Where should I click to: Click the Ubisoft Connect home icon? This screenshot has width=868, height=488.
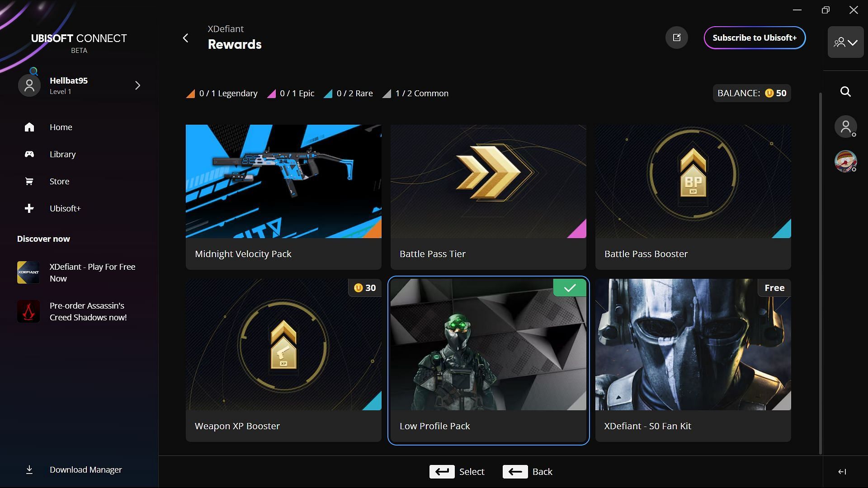pos(29,127)
